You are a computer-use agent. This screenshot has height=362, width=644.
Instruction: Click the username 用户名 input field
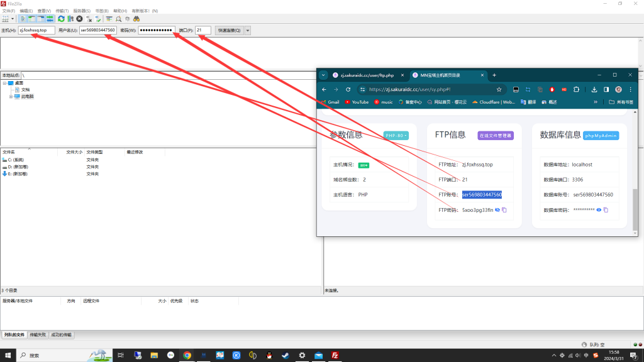pyautogui.click(x=97, y=30)
